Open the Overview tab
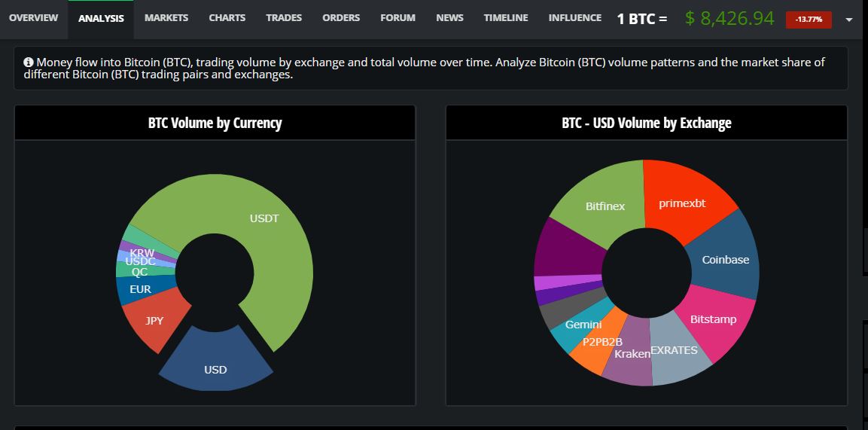 [33, 18]
